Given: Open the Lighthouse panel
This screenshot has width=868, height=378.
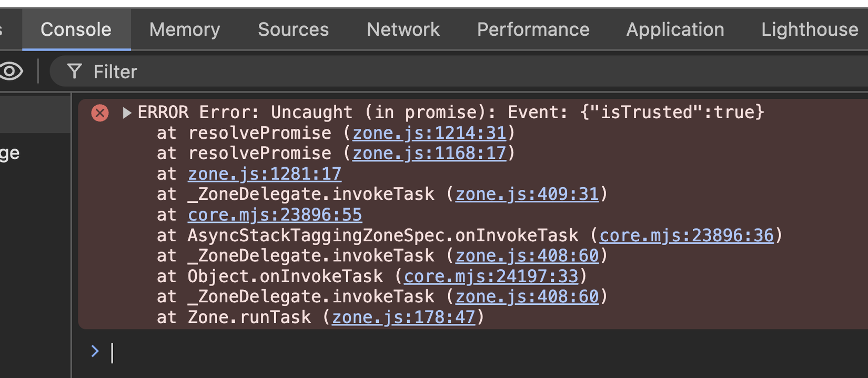Looking at the screenshot, I should (x=809, y=29).
